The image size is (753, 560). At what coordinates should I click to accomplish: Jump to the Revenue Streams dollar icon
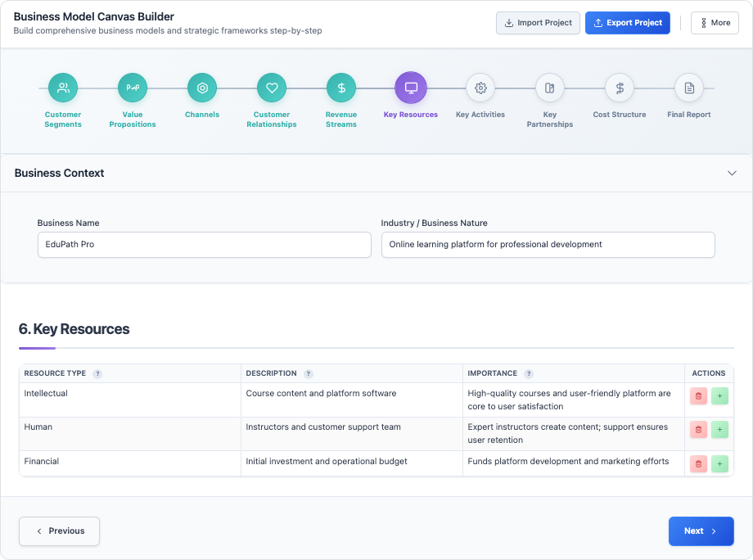point(341,88)
